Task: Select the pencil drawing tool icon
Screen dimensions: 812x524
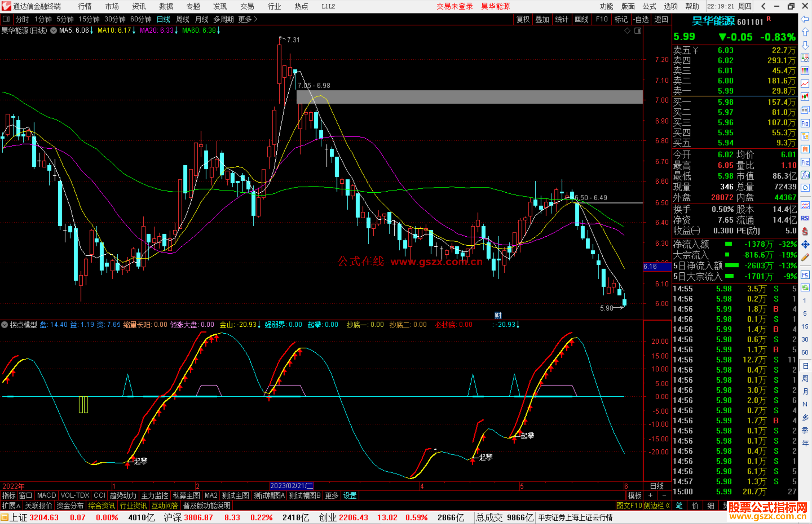Action: pyautogui.click(x=805, y=257)
